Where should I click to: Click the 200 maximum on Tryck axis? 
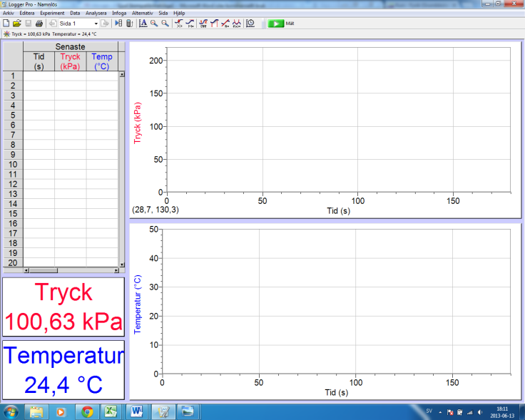click(156, 61)
